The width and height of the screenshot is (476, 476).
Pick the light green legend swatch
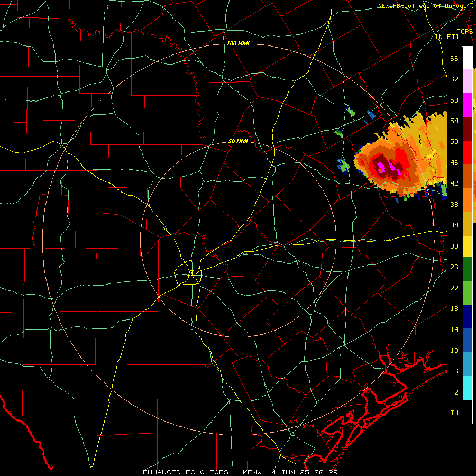467,293
